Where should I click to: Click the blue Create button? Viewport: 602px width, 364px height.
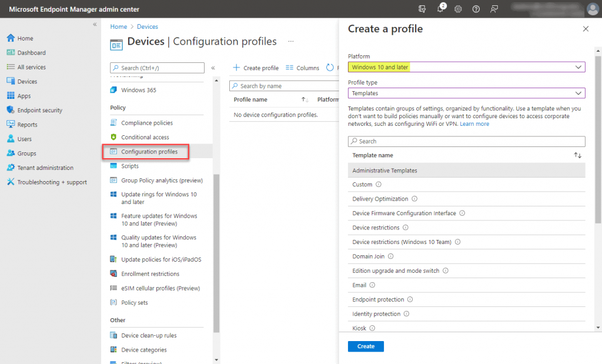366,346
